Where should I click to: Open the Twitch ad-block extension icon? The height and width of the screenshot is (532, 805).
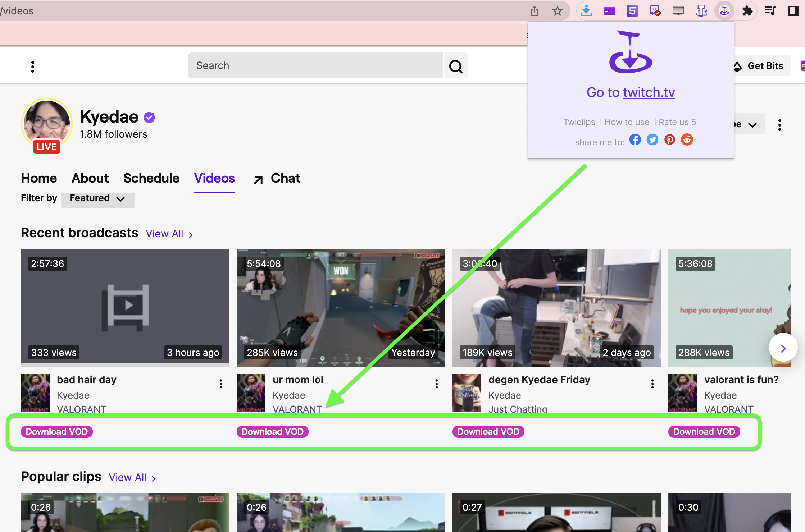pyautogui.click(x=655, y=11)
